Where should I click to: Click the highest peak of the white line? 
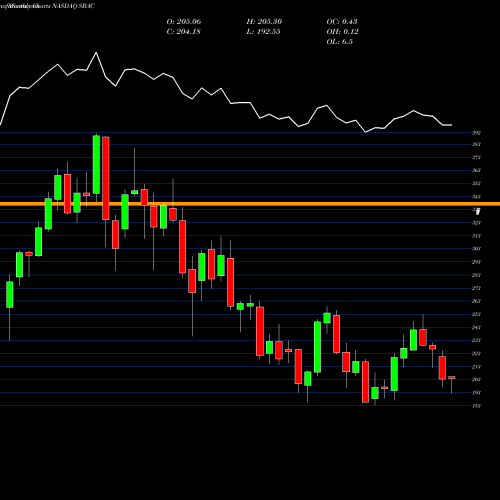(96, 53)
